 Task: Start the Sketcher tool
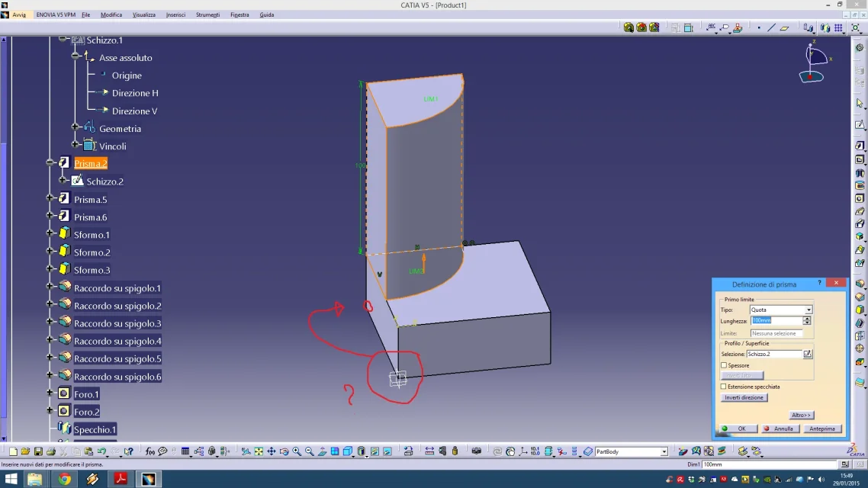point(860,125)
